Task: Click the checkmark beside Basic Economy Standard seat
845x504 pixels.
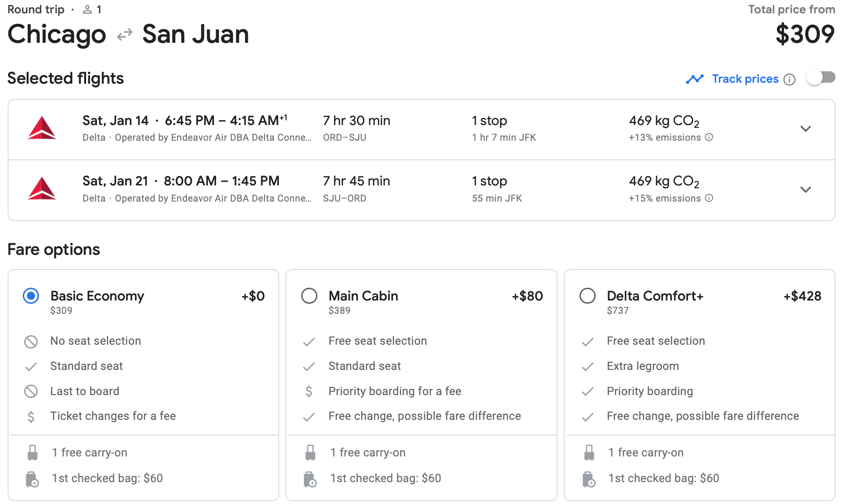Action: click(31, 367)
